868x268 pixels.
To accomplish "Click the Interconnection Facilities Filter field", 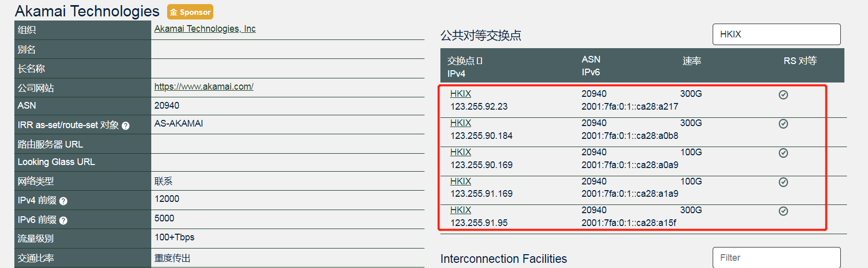I will click(x=776, y=257).
